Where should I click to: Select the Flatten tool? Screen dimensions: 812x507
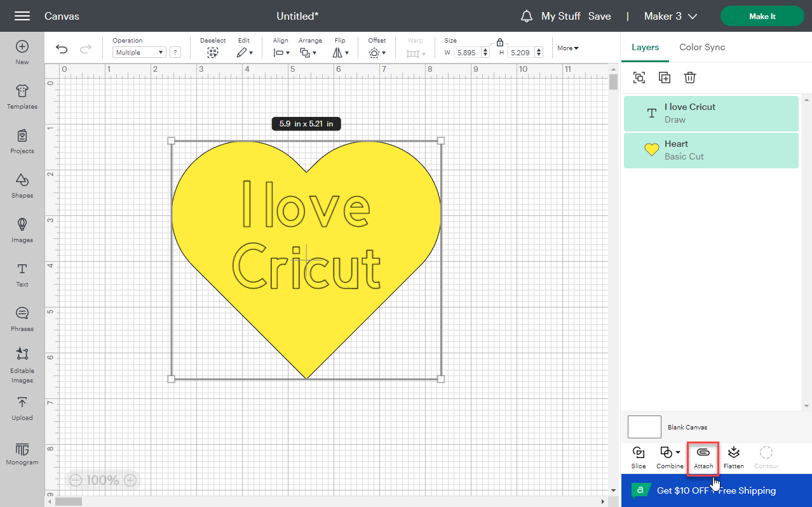pos(733,456)
